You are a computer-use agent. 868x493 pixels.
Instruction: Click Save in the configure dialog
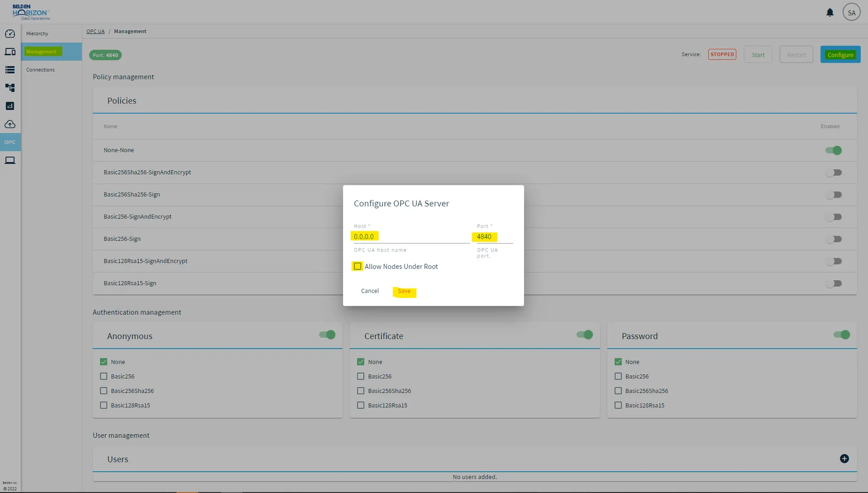pyautogui.click(x=404, y=292)
